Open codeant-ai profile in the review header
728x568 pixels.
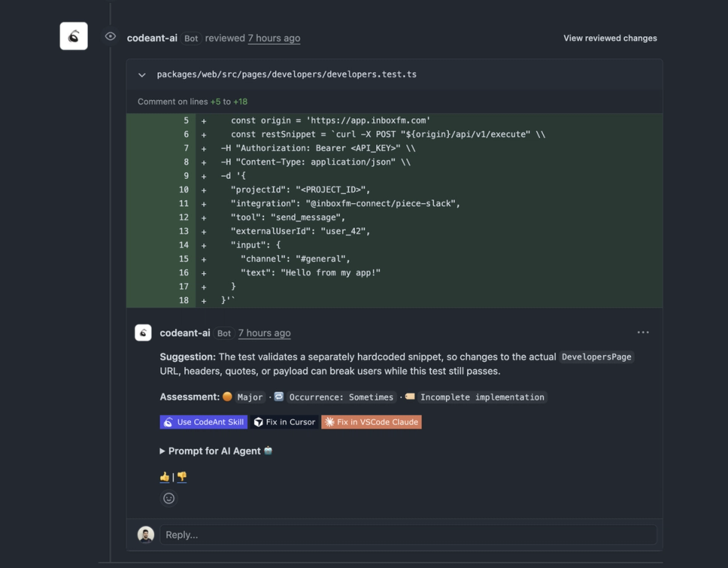(152, 38)
